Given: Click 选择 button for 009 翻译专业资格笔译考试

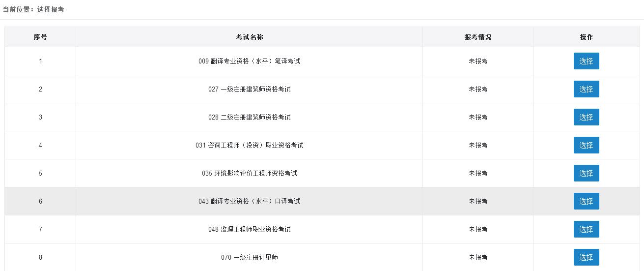Looking at the screenshot, I should point(586,61).
